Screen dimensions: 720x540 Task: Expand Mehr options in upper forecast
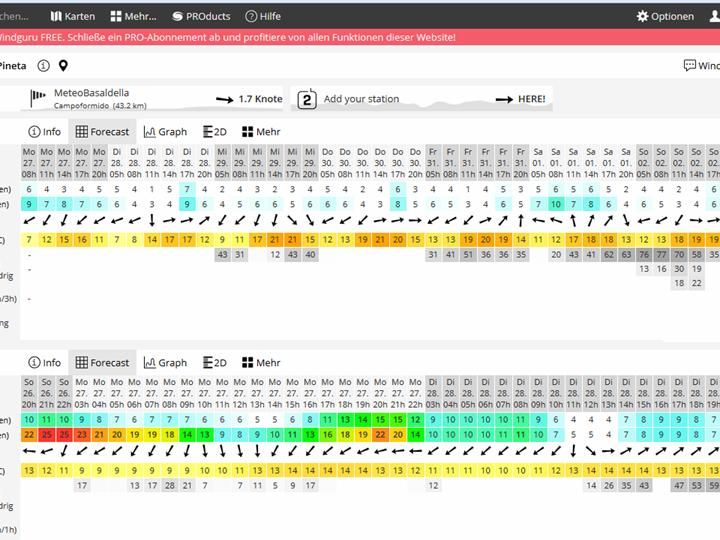[x=260, y=131]
